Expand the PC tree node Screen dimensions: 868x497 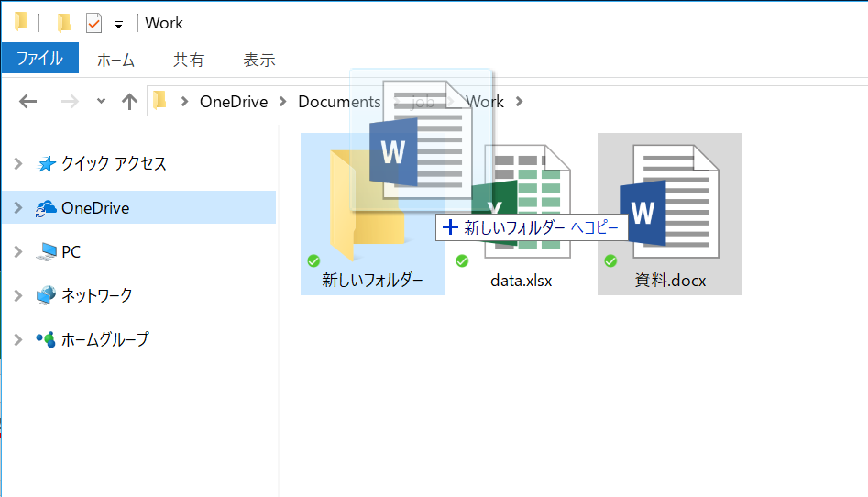tap(18, 251)
